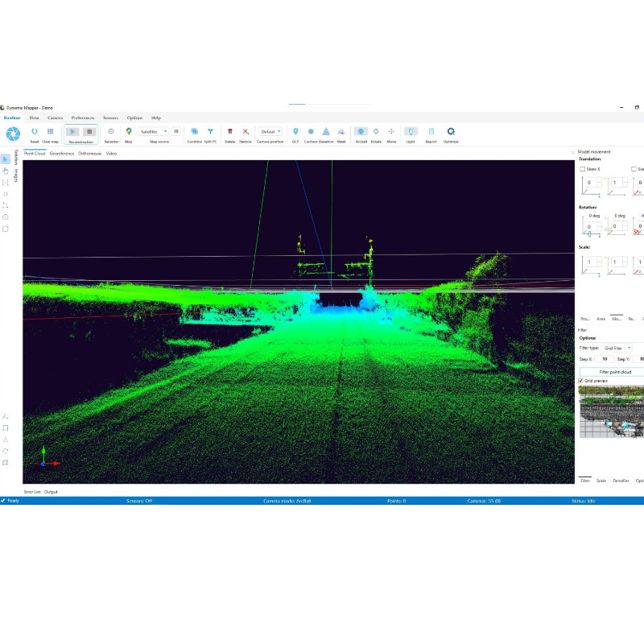Switch to the Scale bottom tab

pyautogui.click(x=601, y=481)
